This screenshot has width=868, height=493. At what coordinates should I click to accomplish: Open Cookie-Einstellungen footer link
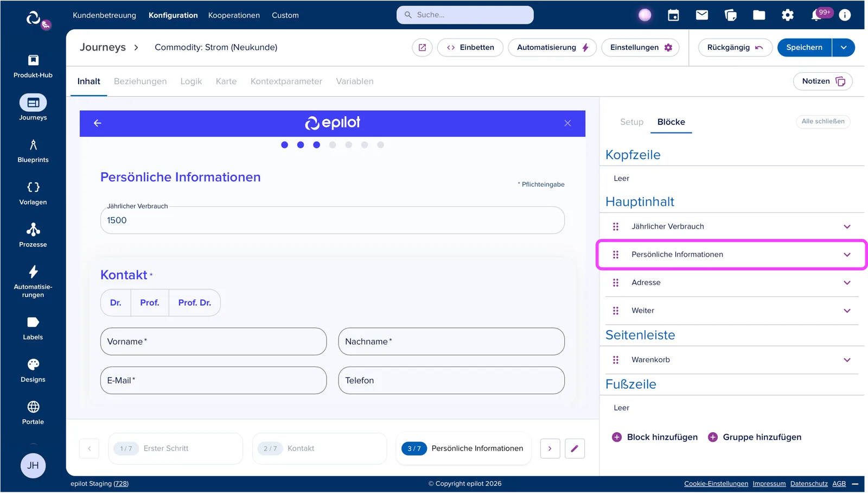(x=716, y=484)
